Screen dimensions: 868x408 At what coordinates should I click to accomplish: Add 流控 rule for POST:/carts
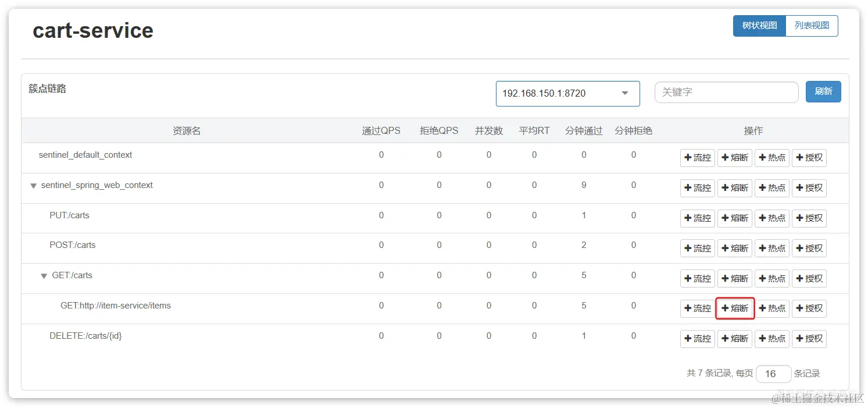(698, 249)
